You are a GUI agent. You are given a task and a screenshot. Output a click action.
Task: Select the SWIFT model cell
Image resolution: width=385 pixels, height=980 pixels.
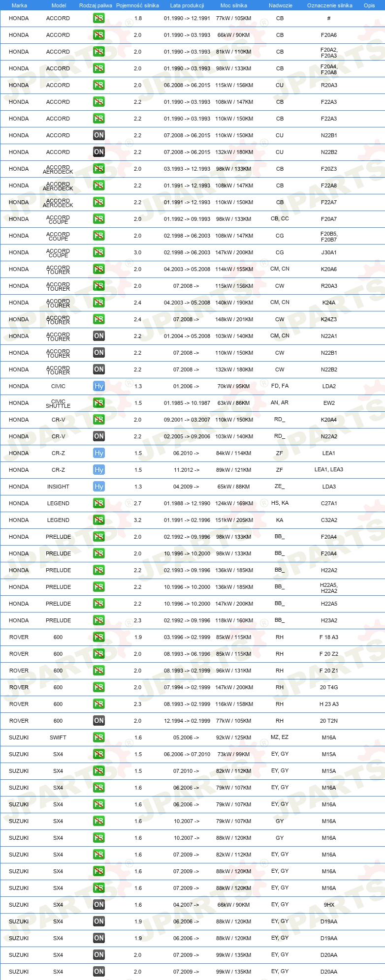[x=58, y=737]
